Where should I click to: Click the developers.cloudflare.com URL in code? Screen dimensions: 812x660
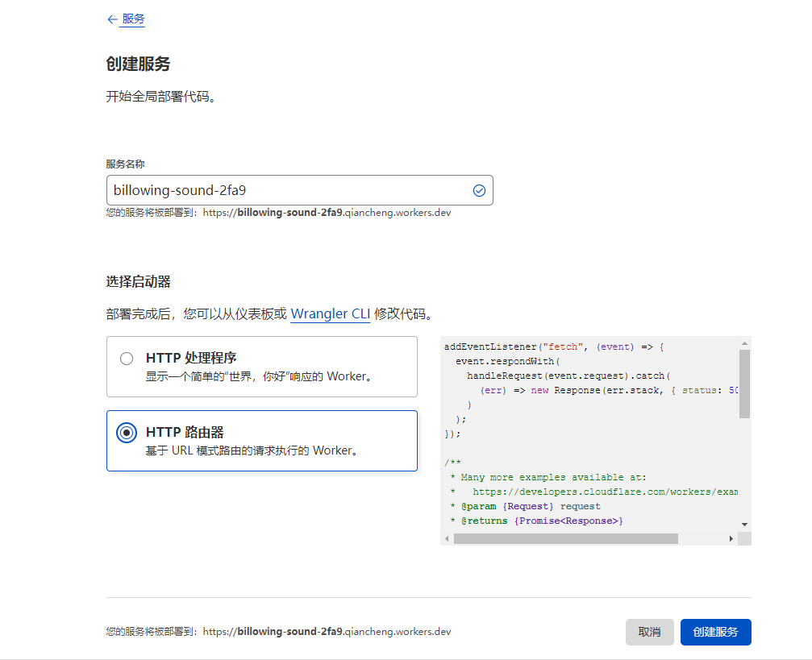point(605,492)
